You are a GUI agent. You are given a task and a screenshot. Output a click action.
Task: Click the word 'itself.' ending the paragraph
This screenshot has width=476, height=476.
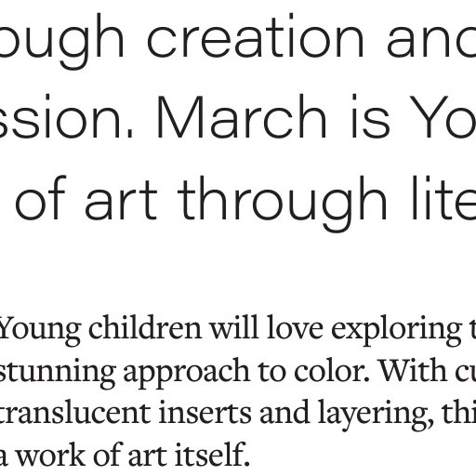(x=212, y=456)
